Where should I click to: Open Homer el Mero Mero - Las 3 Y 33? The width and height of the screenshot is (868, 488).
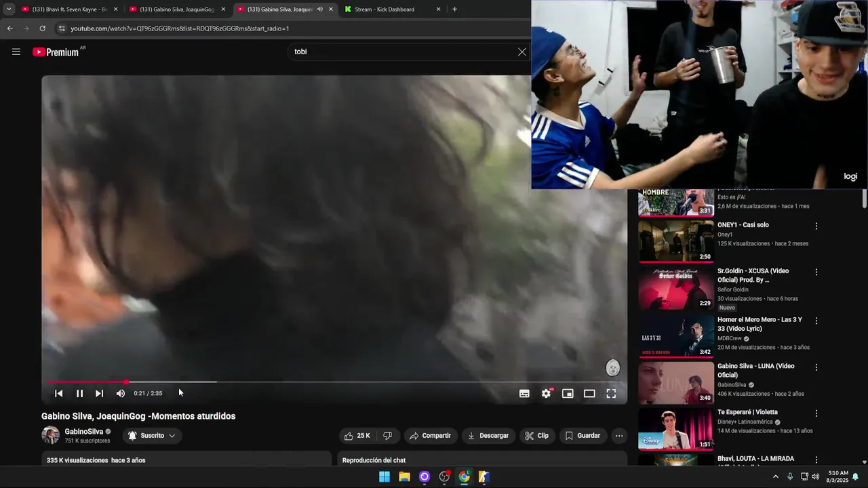tap(759, 324)
